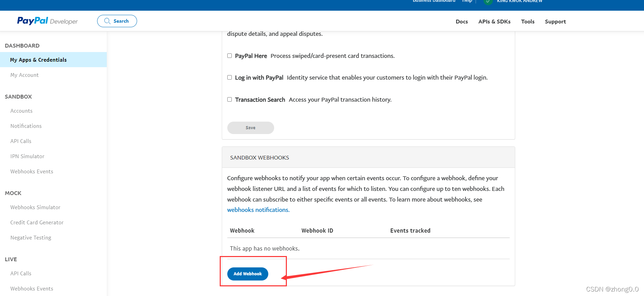Click the Events tracked column header
The width and height of the screenshot is (644, 296).
[410, 231]
